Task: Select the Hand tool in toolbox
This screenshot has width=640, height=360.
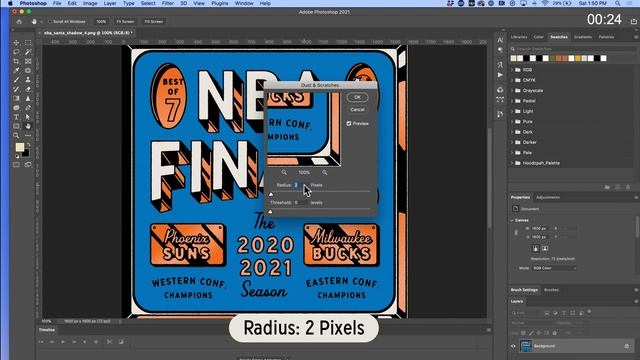Action: coord(28,126)
